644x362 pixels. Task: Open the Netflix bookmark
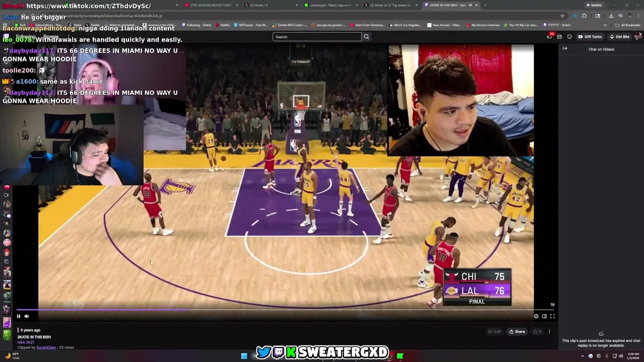[223, 25]
